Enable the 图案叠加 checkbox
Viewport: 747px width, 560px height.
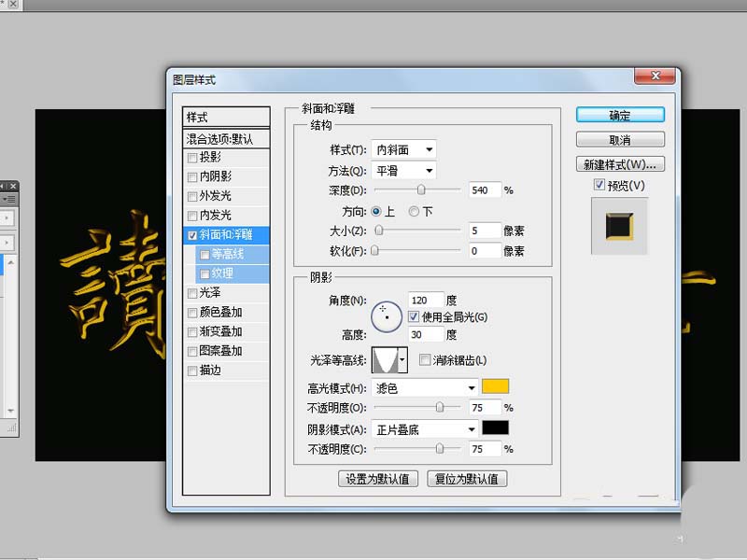coord(192,352)
